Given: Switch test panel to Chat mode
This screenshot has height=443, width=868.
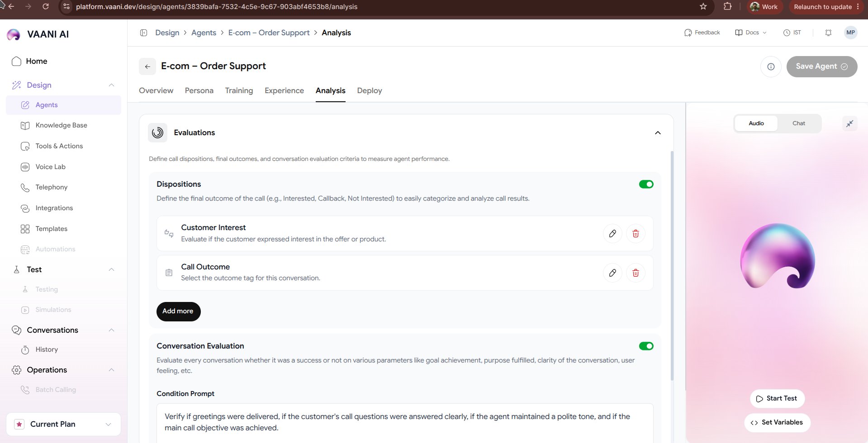Looking at the screenshot, I should point(798,123).
